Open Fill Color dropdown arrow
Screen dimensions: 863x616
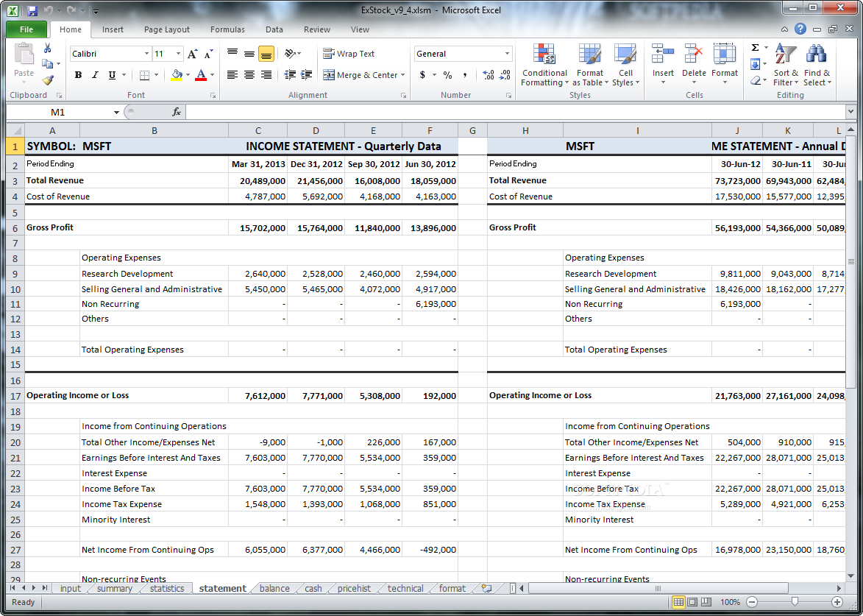point(188,75)
